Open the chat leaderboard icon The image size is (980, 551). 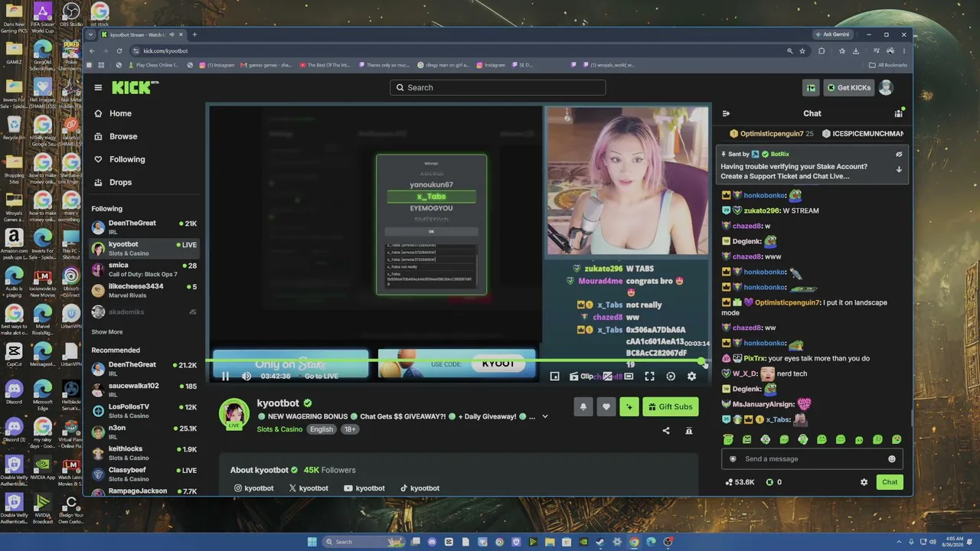[x=899, y=113]
